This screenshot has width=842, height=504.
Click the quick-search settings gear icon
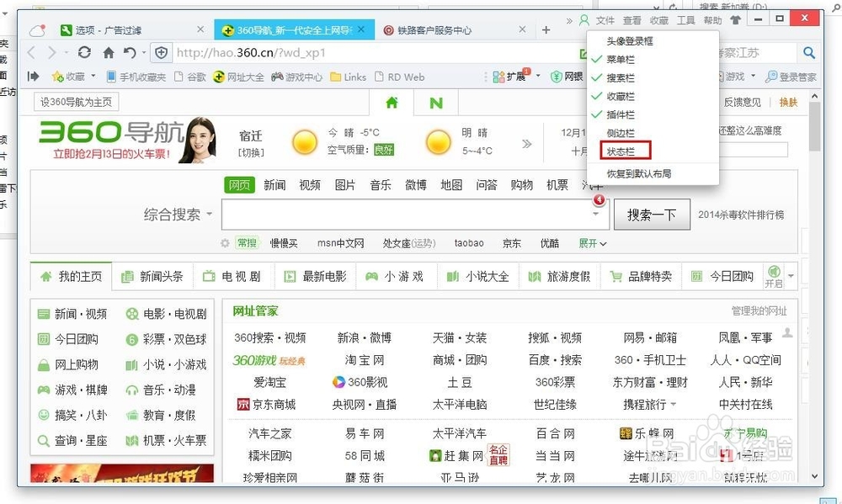click(225, 243)
